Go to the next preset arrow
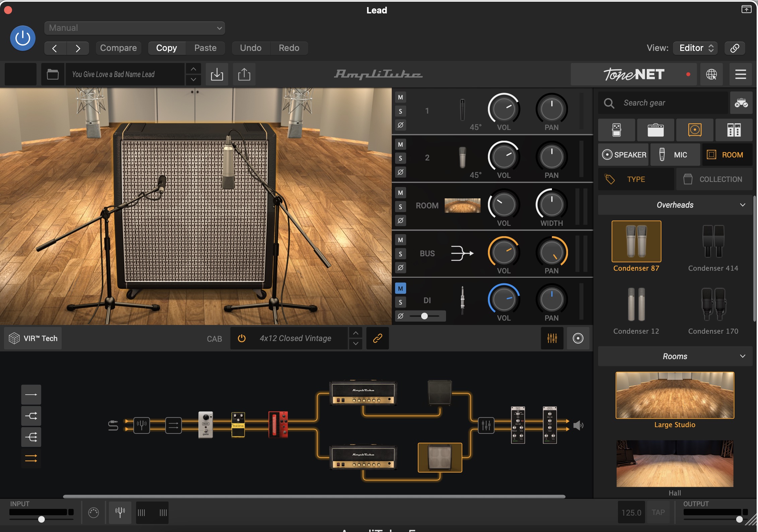This screenshot has height=532, width=758. point(78,48)
